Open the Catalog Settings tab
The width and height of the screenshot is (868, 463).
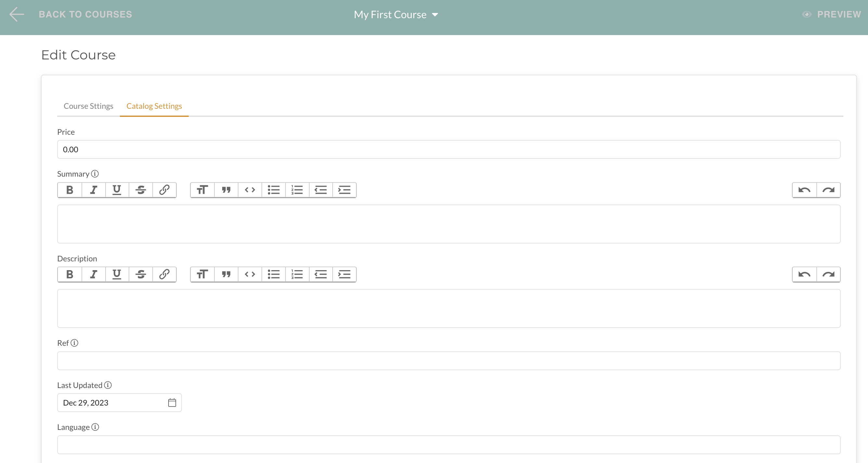pos(154,106)
